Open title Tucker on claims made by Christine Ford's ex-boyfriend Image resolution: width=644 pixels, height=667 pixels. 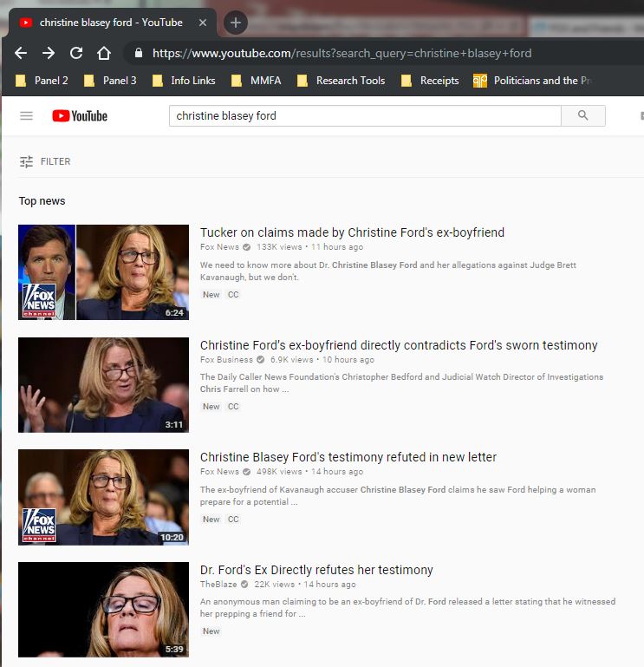point(352,232)
